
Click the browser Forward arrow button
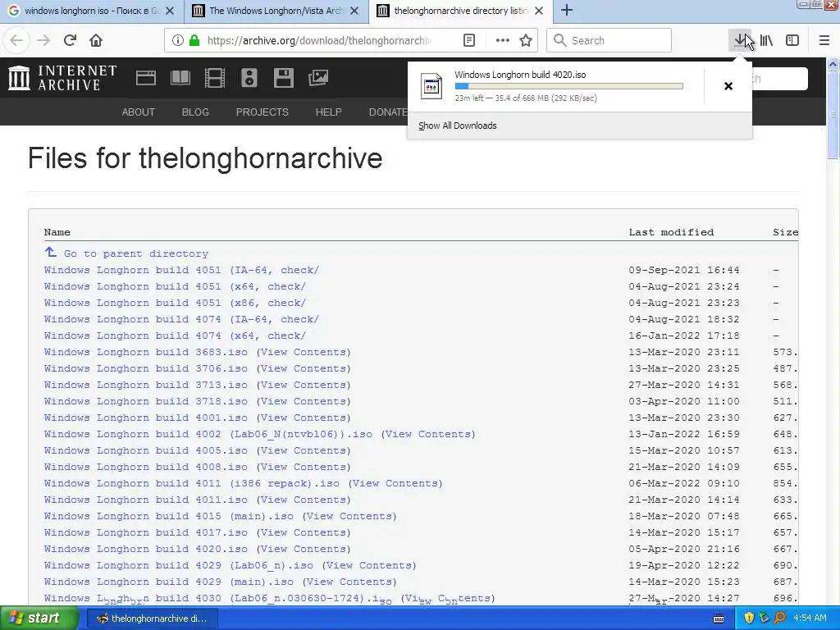click(43, 40)
